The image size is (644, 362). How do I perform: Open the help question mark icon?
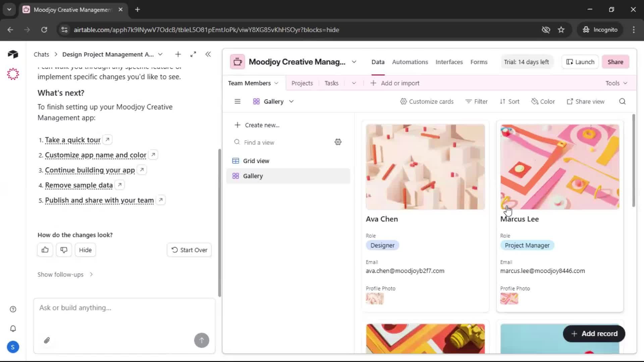point(13,309)
